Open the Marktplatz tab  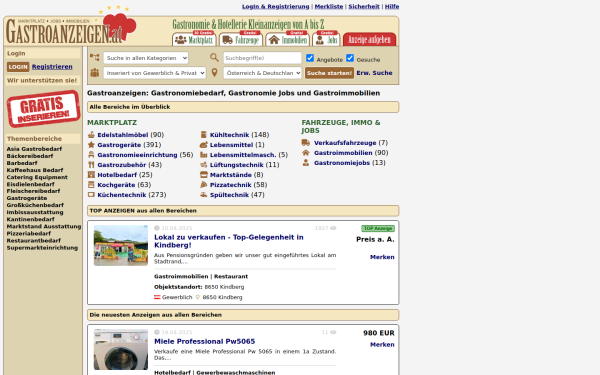(194, 39)
